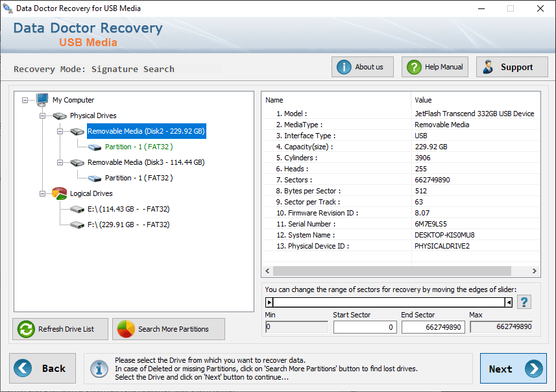Select the My Computer label
556x392 pixels.
pyautogui.click(x=73, y=100)
